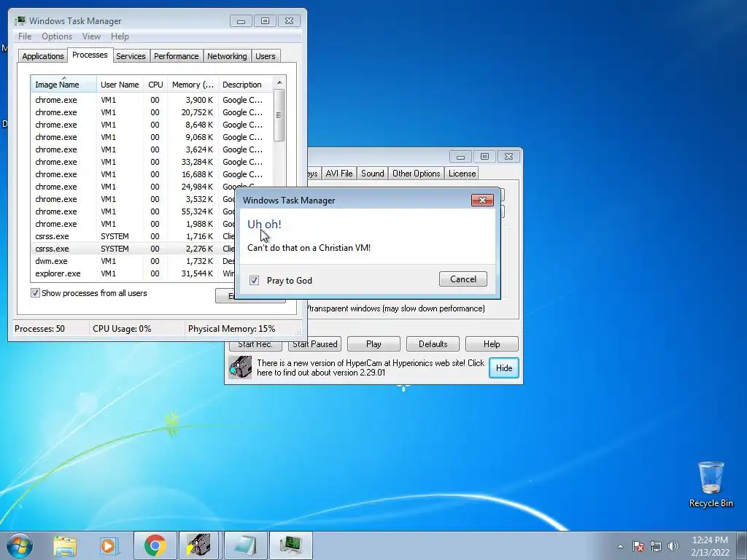Open the network status tray icon
The image size is (747, 560).
coord(656,546)
